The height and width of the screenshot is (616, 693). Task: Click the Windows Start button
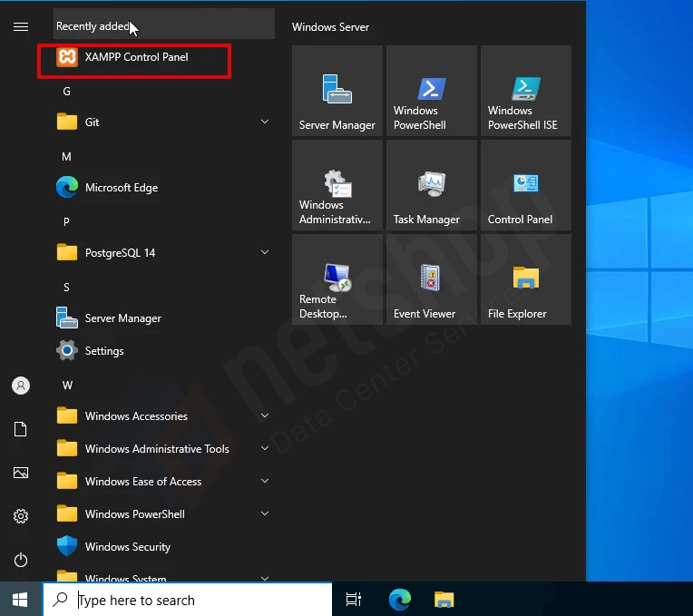(21, 600)
